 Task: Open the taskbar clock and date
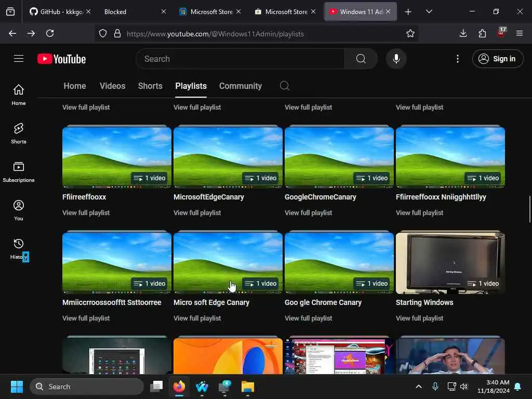pos(494,387)
